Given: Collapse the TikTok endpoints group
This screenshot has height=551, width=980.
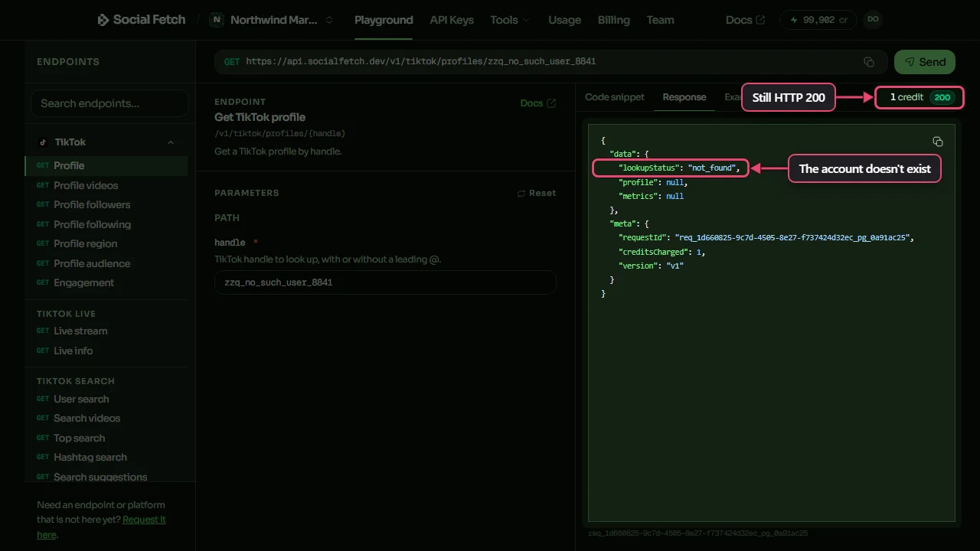Looking at the screenshot, I should (107, 142).
